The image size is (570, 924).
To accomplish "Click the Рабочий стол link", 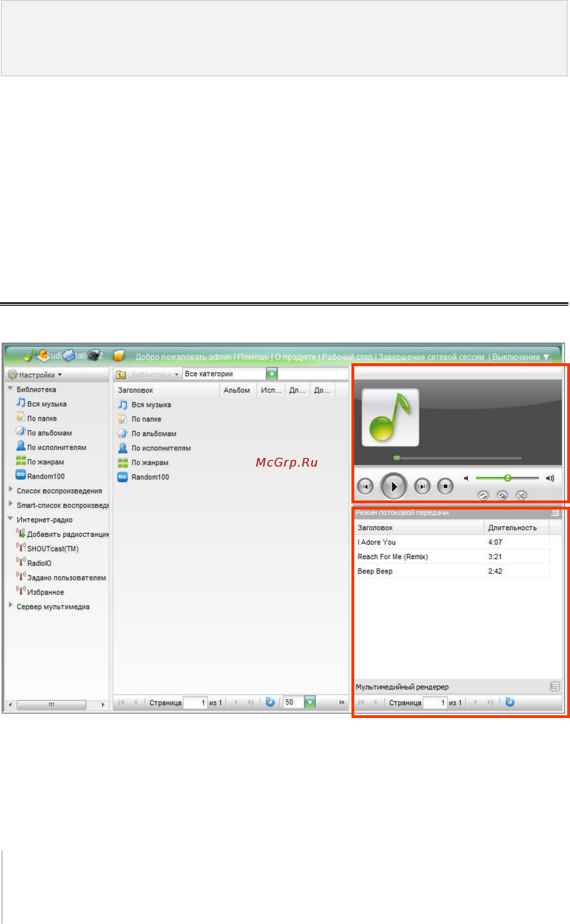I will click(347, 357).
